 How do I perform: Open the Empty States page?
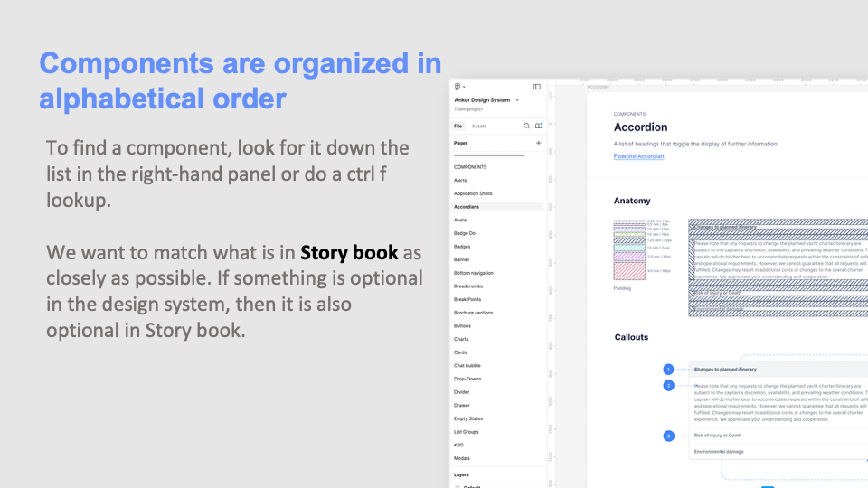click(468, 418)
